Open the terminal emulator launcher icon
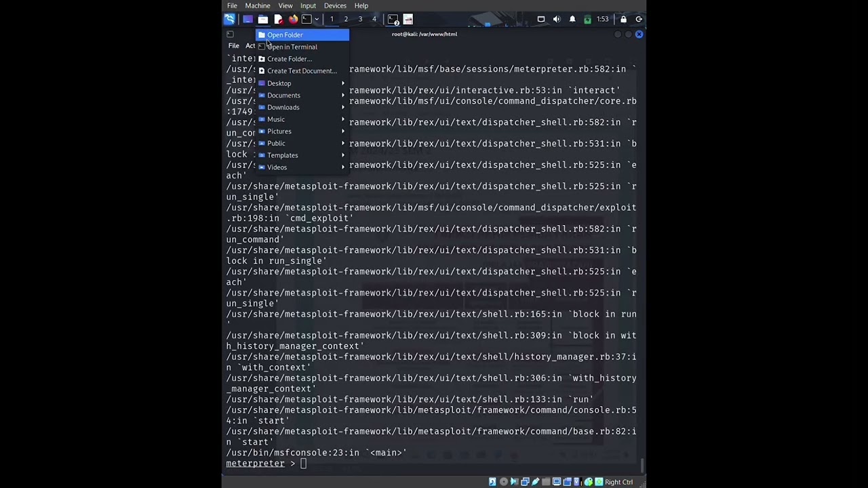This screenshot has height=488, width=868. tap(307, 19)
